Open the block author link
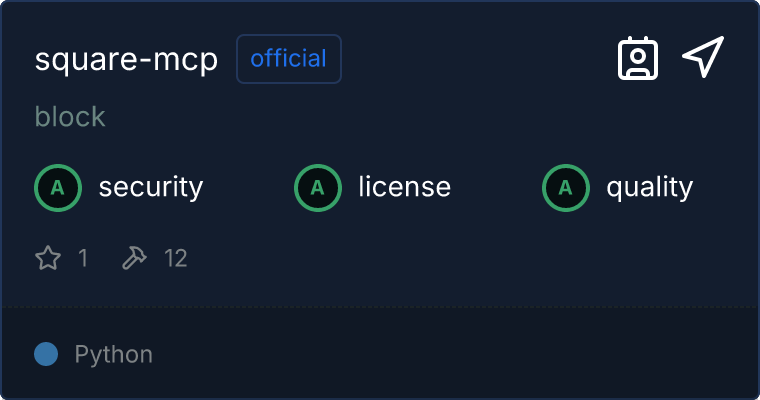The image size is (760, 400). coord(70,117)
